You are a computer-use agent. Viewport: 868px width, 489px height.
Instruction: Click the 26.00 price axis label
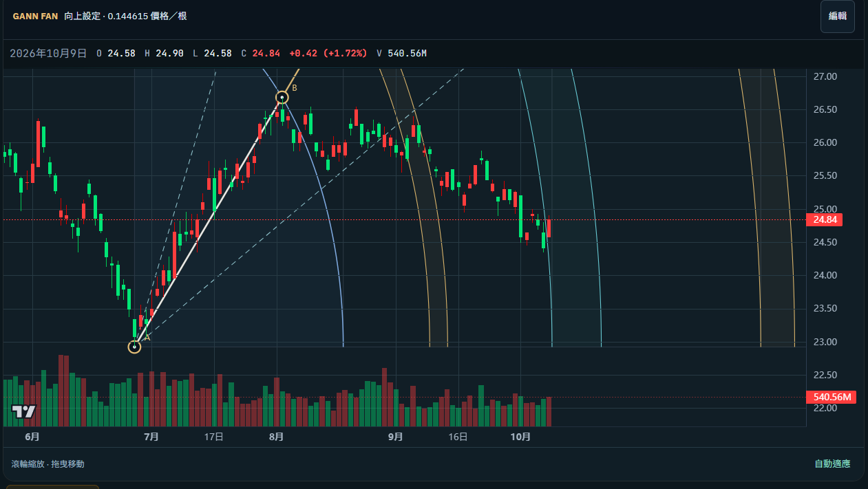(x=825, y=142)
